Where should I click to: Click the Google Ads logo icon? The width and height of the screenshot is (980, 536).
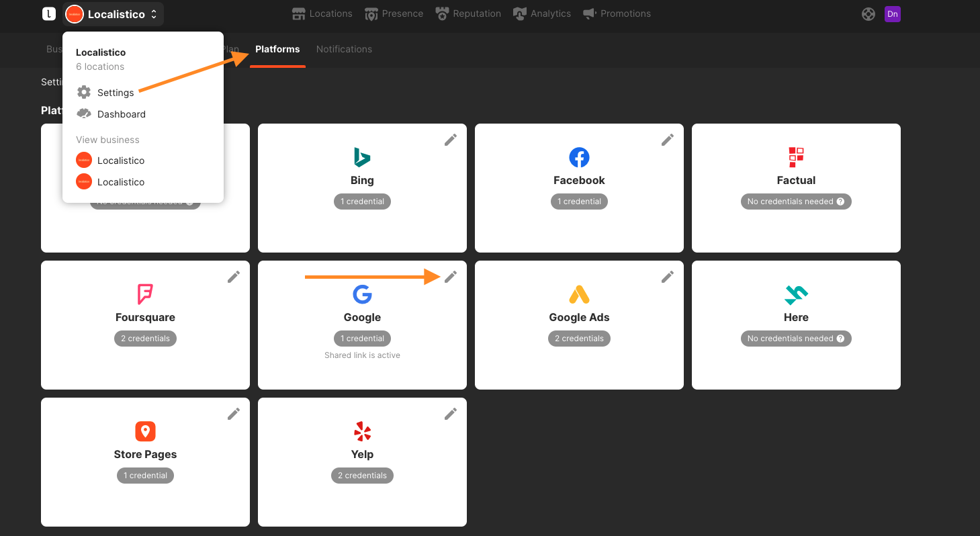pyautogui.click(x=579, y=294)
